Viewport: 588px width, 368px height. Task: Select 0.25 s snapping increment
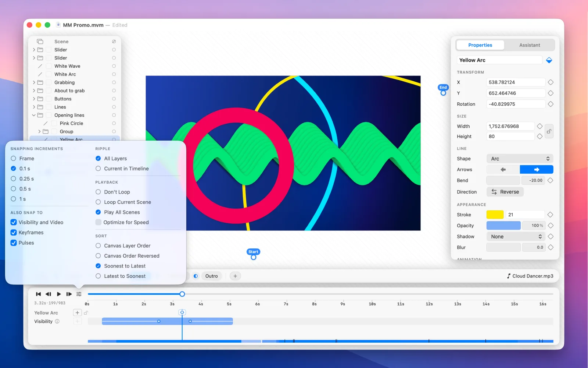pos(14,179)
